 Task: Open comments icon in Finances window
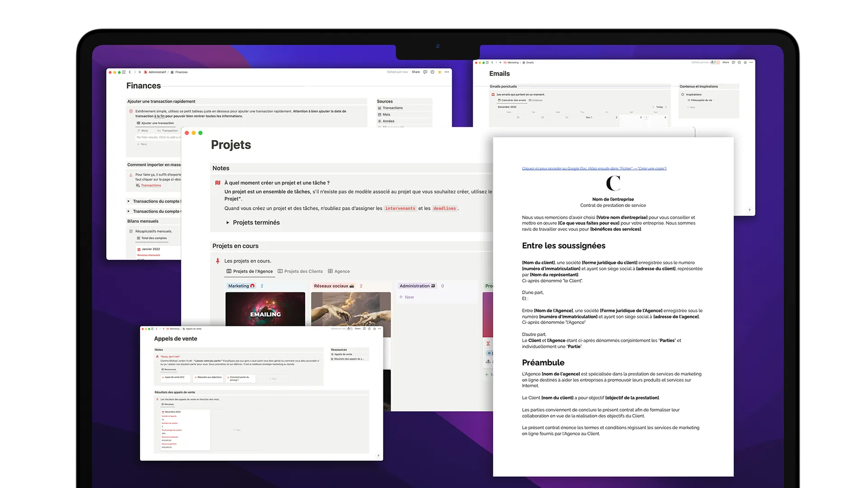pyautogui.click(x=425, y=72)
